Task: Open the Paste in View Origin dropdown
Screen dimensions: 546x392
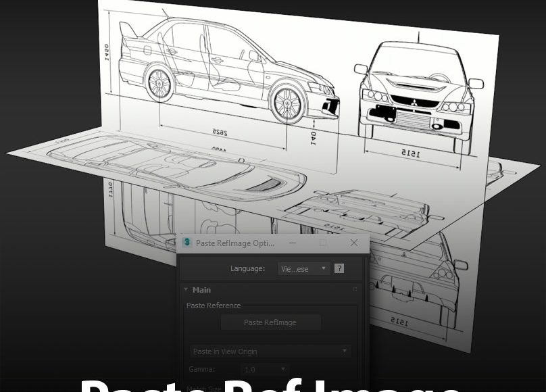Action: [270, 351]
